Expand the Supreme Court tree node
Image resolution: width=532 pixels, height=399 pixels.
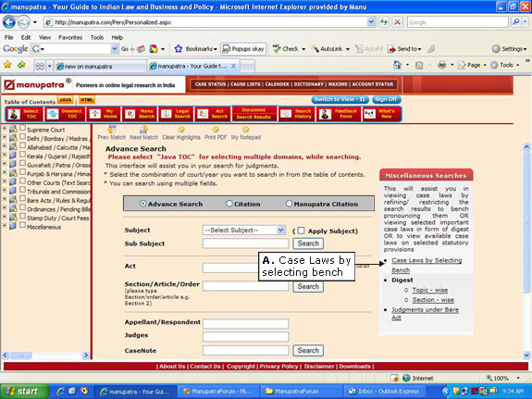5,129
